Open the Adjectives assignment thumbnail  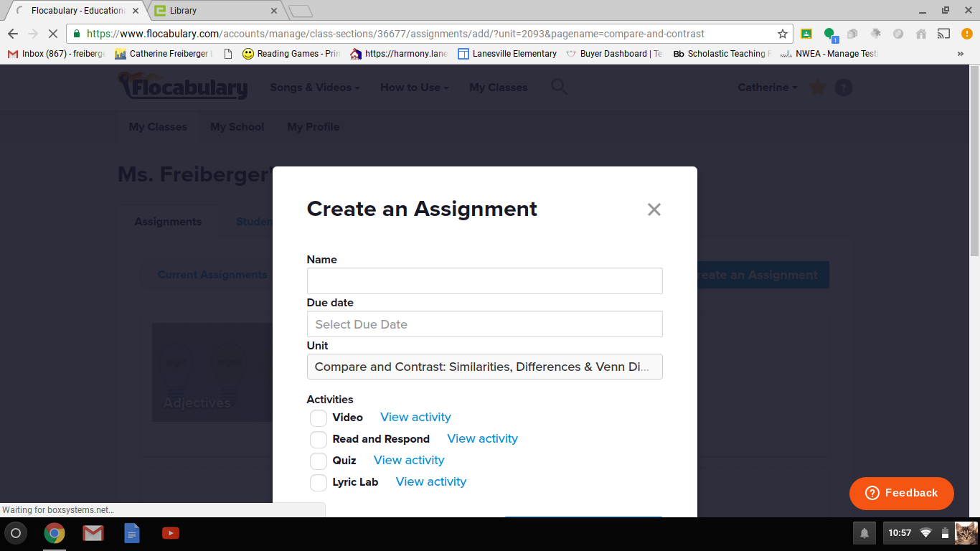coord(212,372)
